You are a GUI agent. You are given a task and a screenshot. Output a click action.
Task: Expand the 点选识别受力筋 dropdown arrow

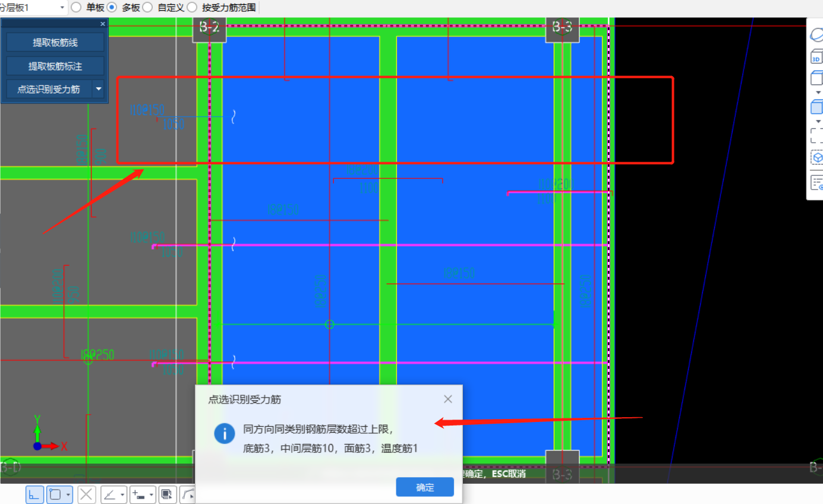coord(98,89)
